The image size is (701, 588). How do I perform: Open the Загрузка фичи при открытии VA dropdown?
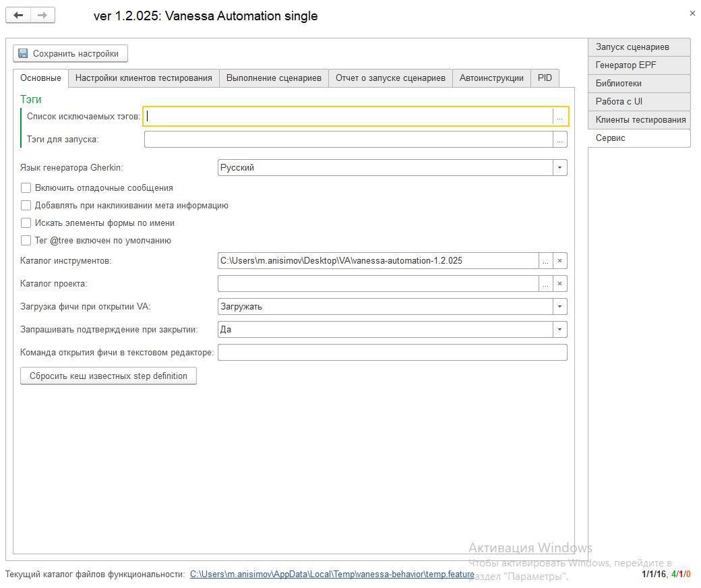coord(559,306)
